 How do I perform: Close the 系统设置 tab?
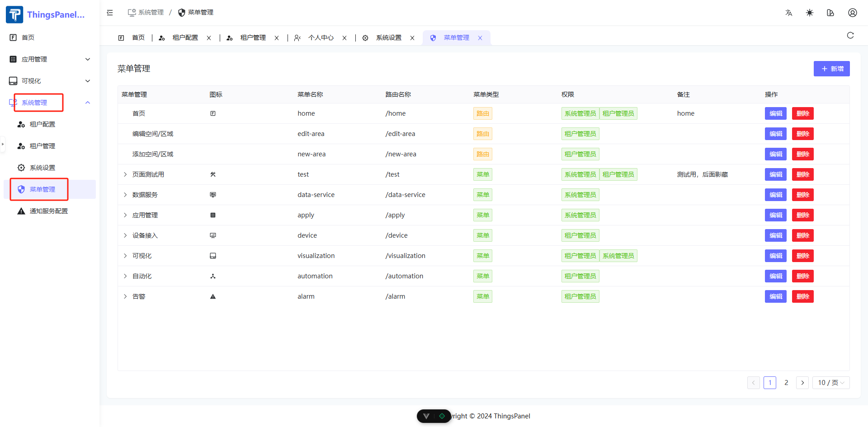412,38
